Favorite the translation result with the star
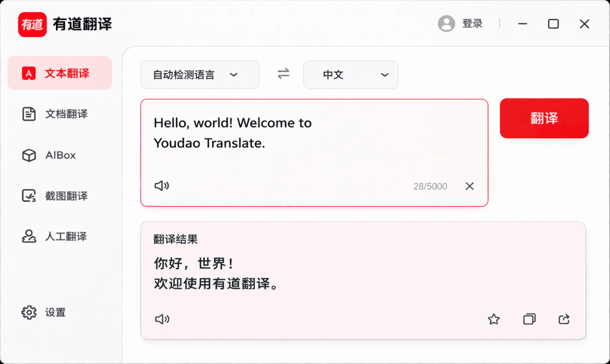Screen dimensions: 610x364 493,319
